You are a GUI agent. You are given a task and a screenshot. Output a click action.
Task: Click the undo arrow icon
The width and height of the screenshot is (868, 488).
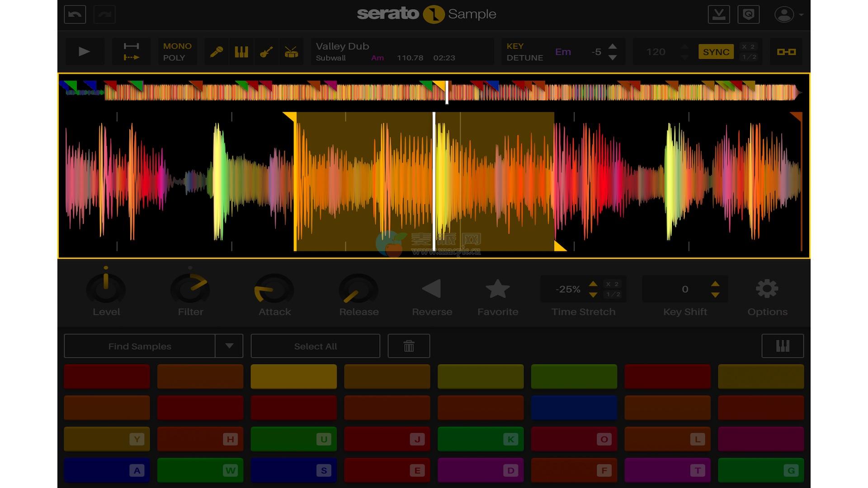[75, 14]
